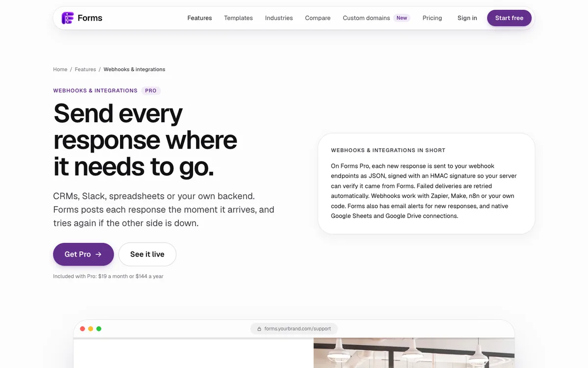Click the main 'Send every response' headline
588x368 pixels.
pos(145,140)
